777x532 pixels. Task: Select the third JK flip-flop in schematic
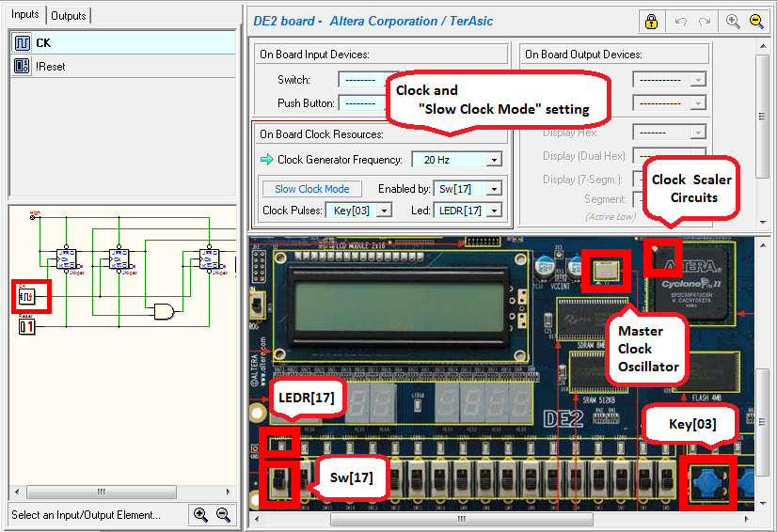(209, 258)
